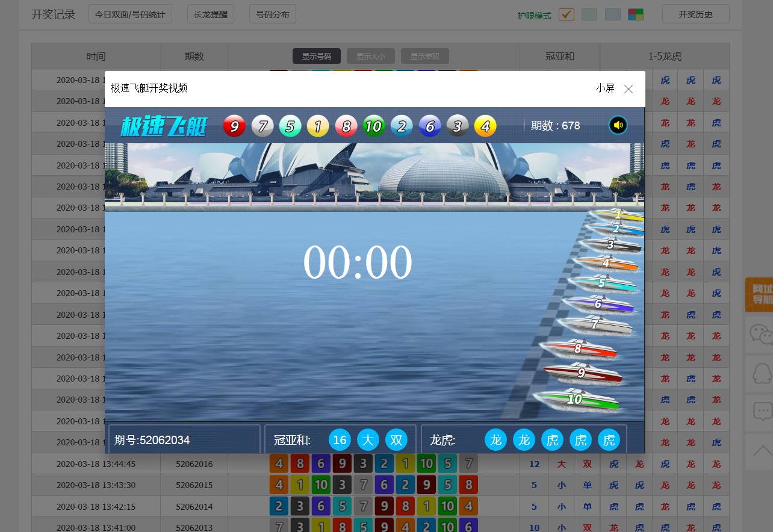
Task: Switch to 显示单双 display mode
Action: tap(425, 56)
